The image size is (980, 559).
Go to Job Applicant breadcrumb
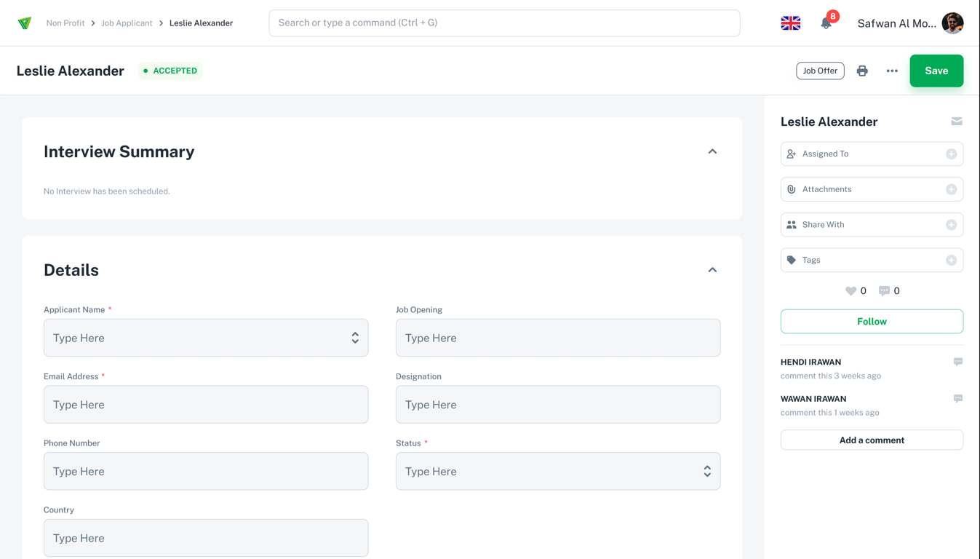pos(127,23)
